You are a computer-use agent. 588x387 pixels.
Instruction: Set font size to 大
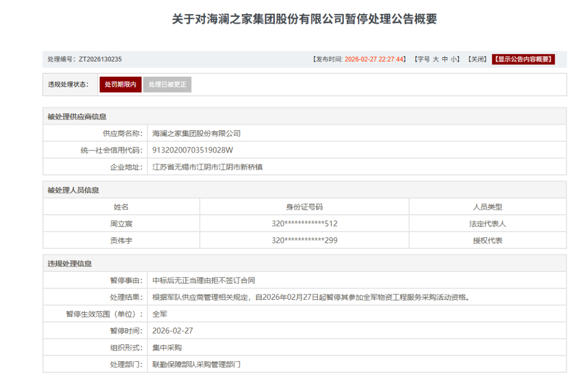(x=436, y=59)
